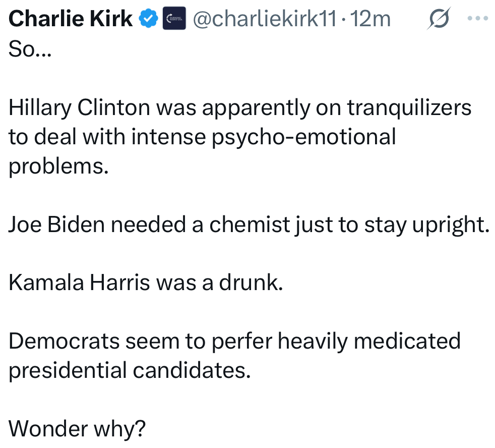
Task: Click the line starting "Hillary Clinton was apparently"
Action: pyautogui.click(x=240, y=107)
